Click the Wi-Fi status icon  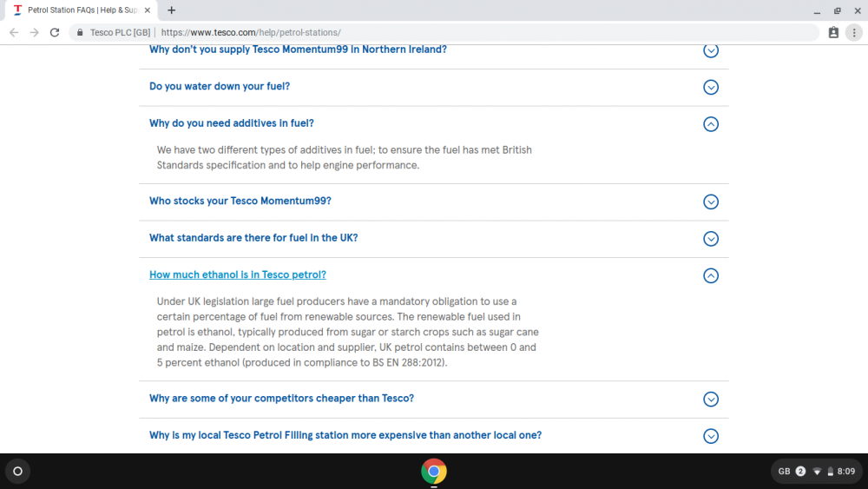[817, 472]
